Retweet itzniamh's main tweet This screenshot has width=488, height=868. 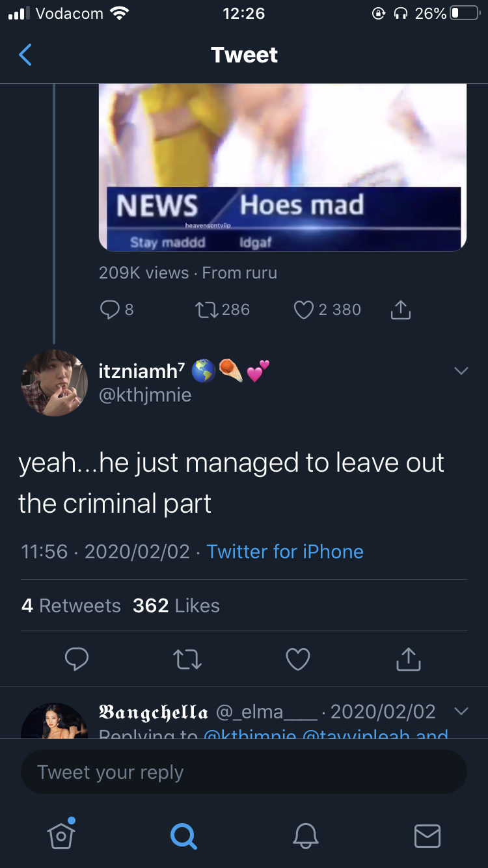click(x=188, y=659)
